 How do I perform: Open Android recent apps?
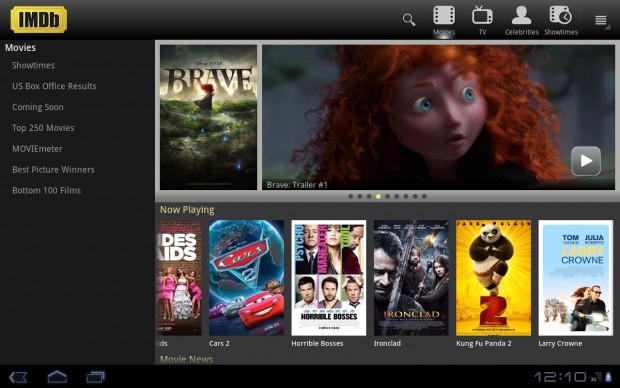[x=95, y=377]
